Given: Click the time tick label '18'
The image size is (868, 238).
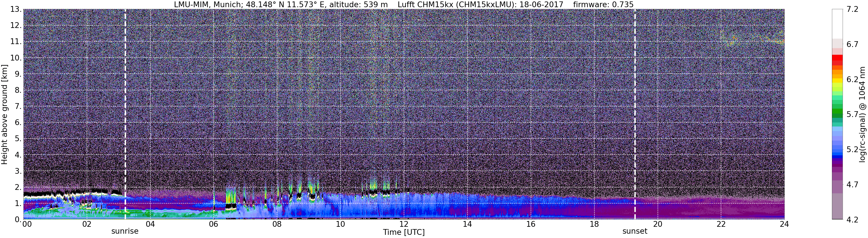Looking at the screenshot, I should [594, 224].
